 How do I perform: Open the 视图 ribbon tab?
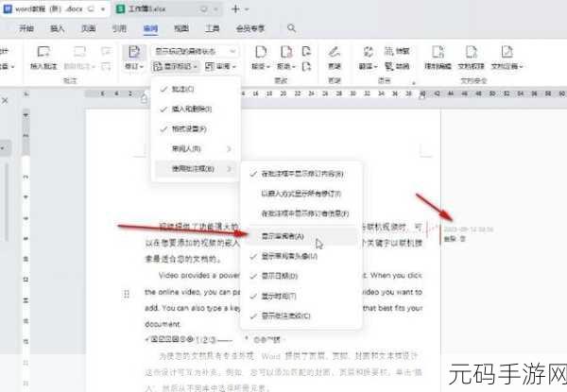[181, 28]
